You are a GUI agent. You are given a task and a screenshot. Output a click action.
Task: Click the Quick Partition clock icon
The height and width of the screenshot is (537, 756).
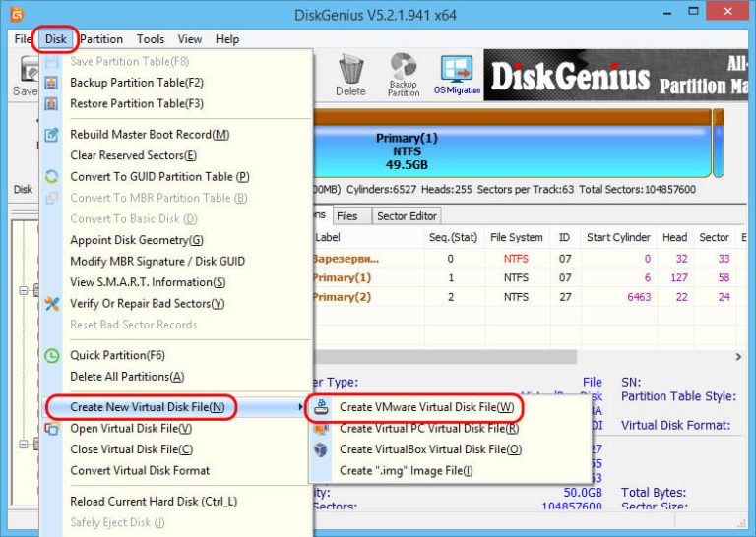pyautogui.click(x=52, y=355)
